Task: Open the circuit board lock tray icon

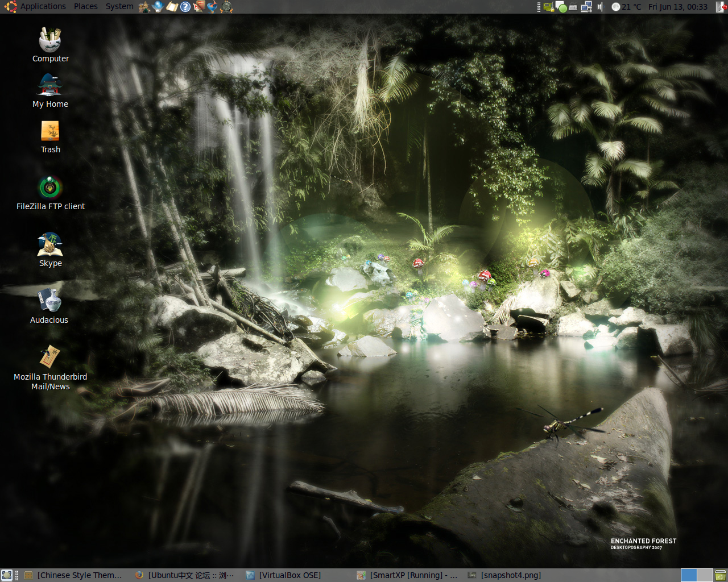Action: click(548, 7)
